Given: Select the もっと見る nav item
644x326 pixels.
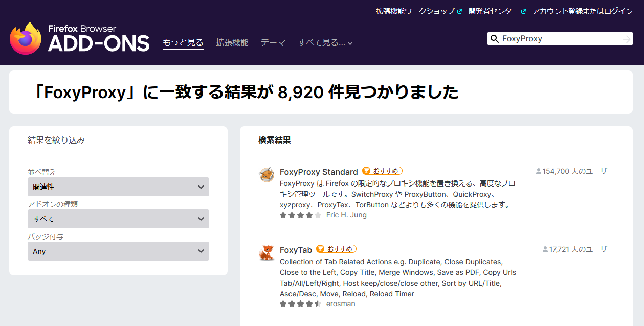Looking at the screenshot, I should pos(183,43).
